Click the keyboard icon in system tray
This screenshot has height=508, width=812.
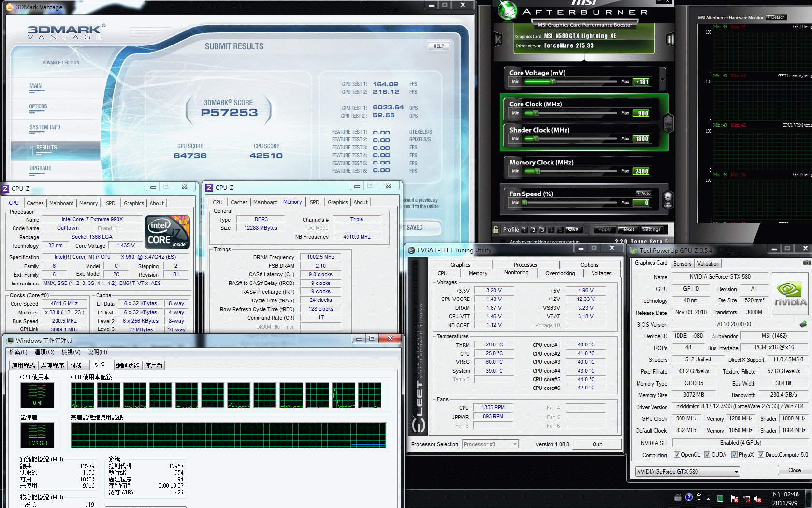tap(678, 497)
